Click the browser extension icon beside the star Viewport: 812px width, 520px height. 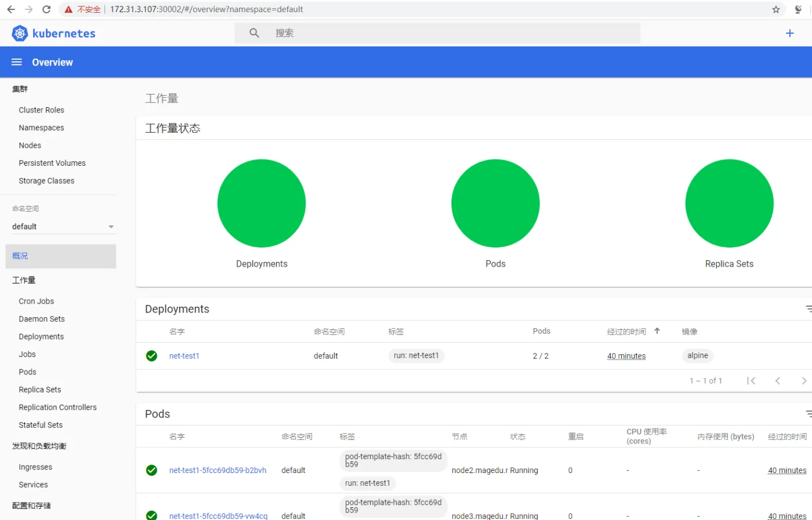coord(798,9)
